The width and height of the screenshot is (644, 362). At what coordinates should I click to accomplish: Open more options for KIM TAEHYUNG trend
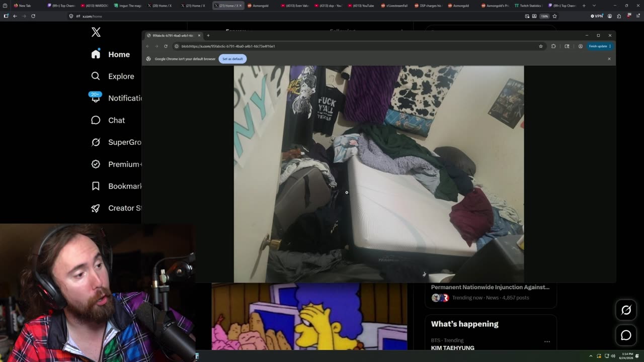tap(547, 342)
